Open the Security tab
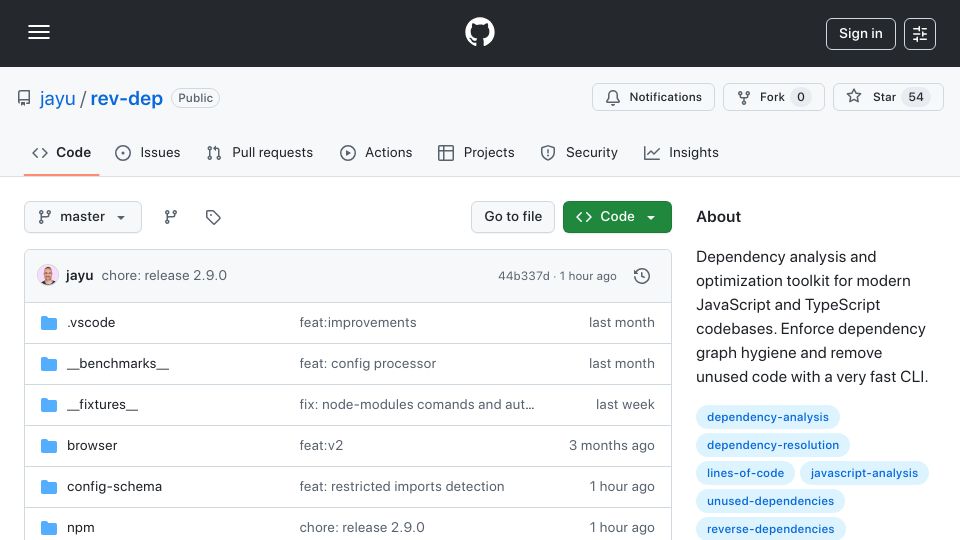 coord(579,152)
